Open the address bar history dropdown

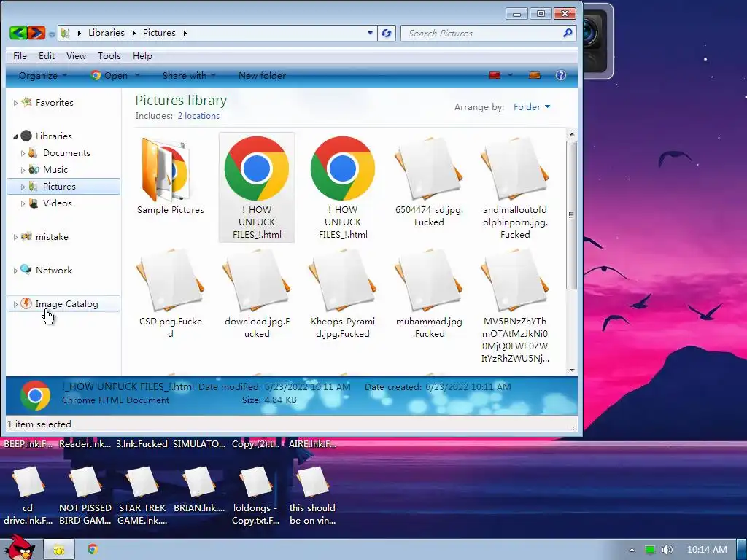click(x=370, y=33)
